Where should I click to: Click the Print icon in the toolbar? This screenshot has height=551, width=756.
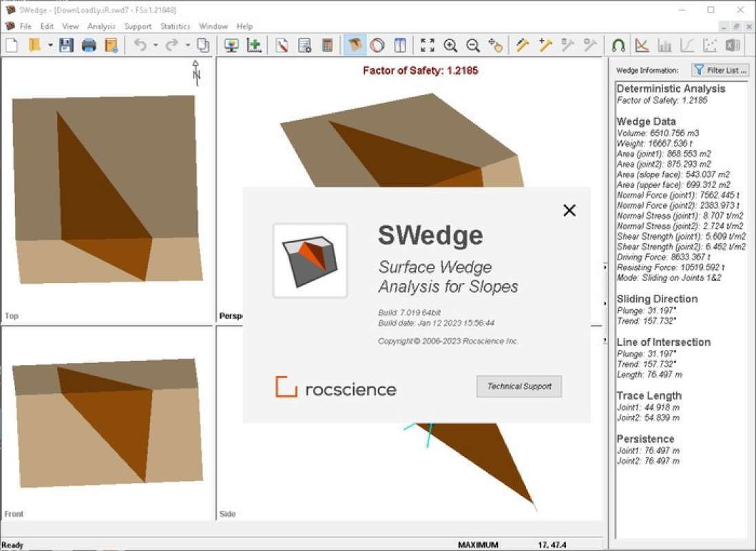[x=89, y=45]
